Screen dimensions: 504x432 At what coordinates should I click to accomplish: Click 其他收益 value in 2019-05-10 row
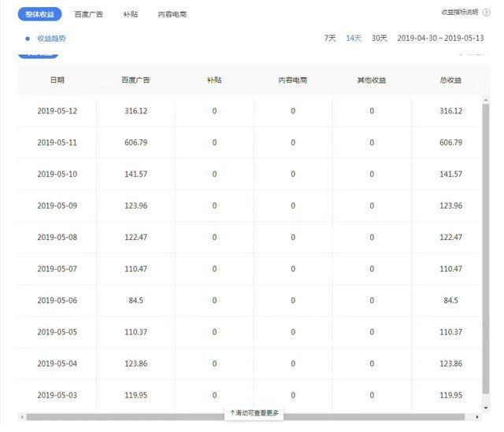coord(372,174)
